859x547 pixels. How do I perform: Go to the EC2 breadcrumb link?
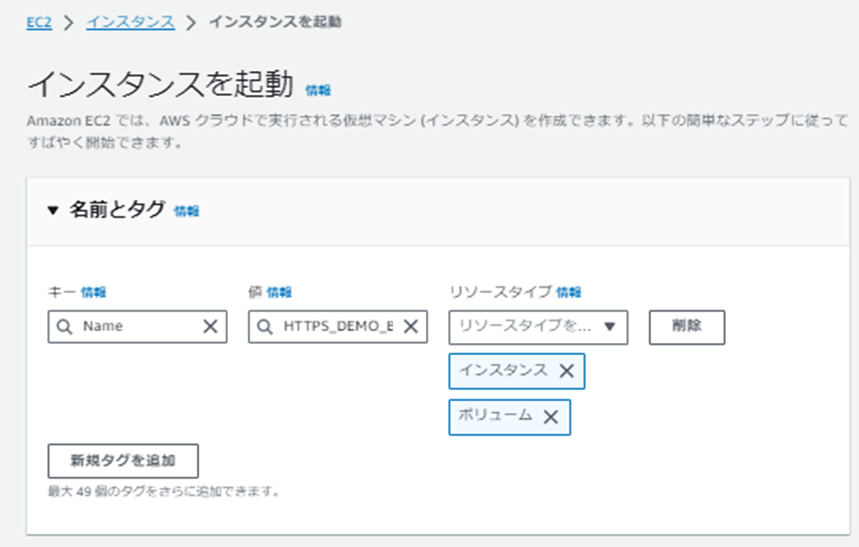[39, 22]
